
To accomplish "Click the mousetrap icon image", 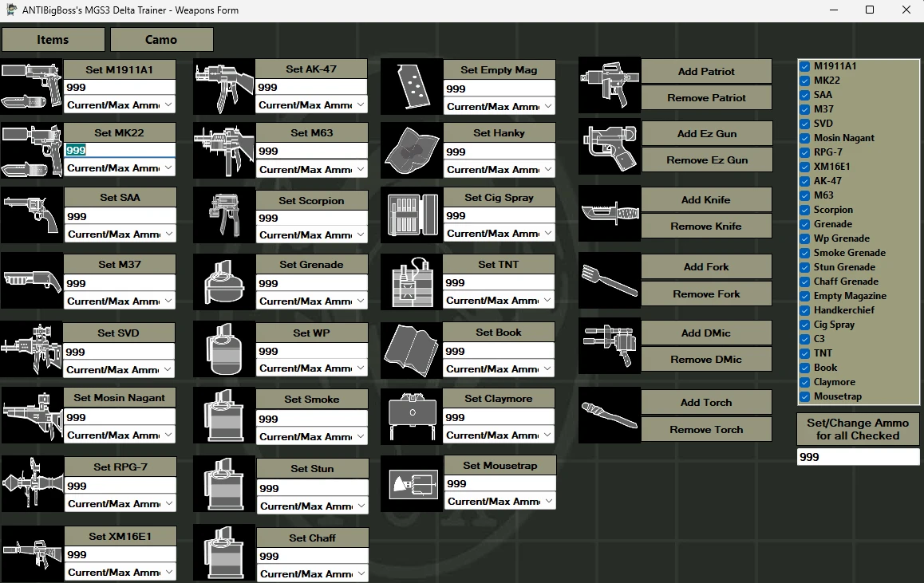I will (x=412, y=483).
